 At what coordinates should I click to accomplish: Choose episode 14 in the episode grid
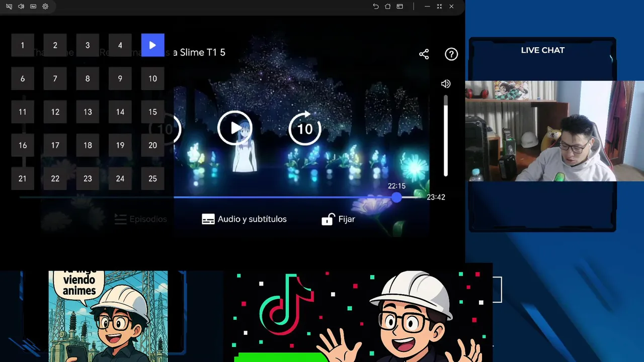[x=120, y=112]
